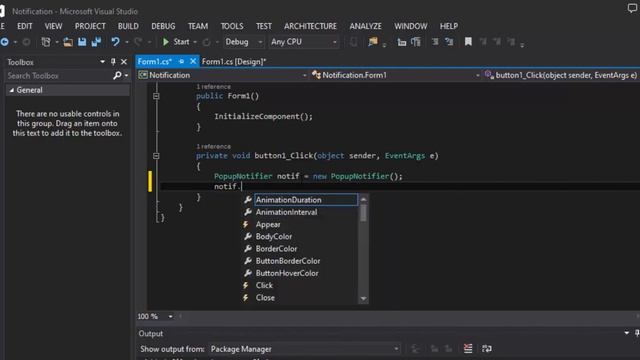640x360 pixels.
Task: Open the feedback speech bubble icon
Action: tap(632, 8)
